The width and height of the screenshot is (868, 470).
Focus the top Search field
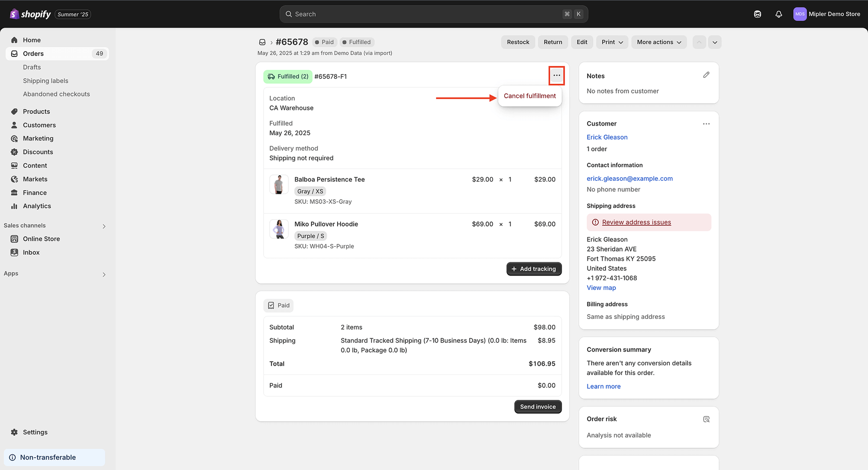click(x=433, y=14)
